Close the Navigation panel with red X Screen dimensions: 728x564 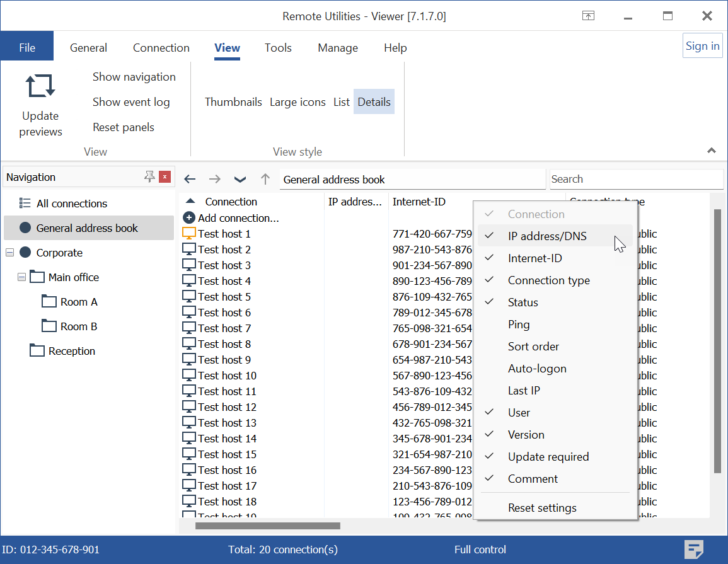(x=165, y=177)
